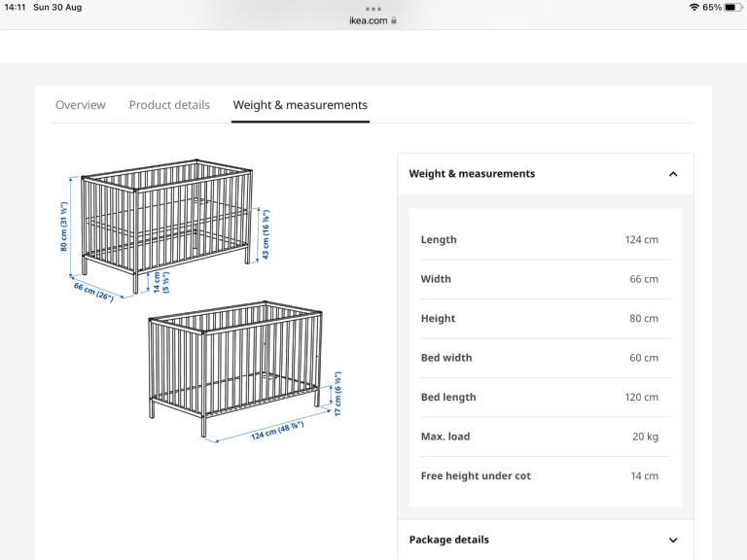Tap the lock icon beside ikea.com
The height and width of the screenshot is (560, 747).
(x=394, y=20)
